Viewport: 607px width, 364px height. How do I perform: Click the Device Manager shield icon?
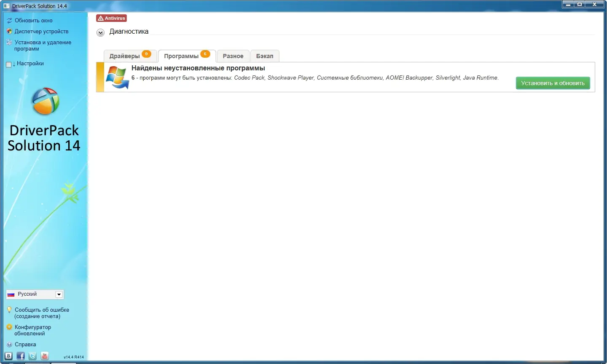pyautogui.click(x=9, y=31)
